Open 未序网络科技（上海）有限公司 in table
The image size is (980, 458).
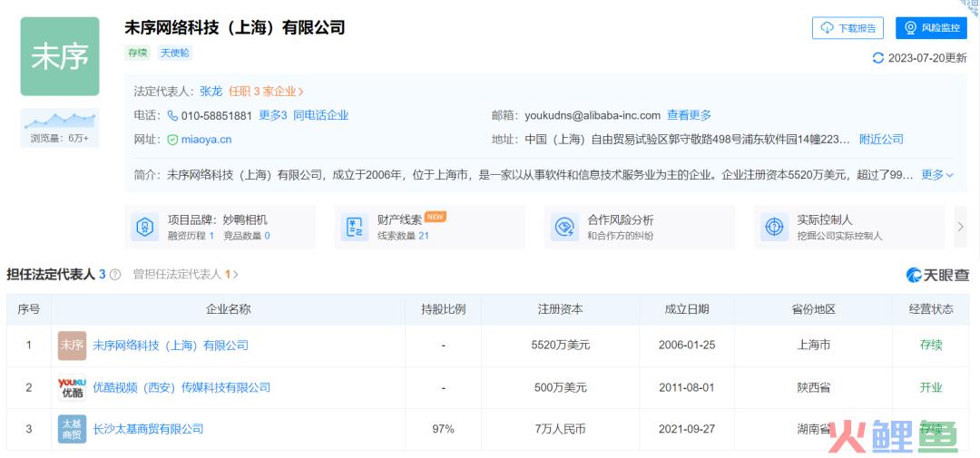click(170, 346)
